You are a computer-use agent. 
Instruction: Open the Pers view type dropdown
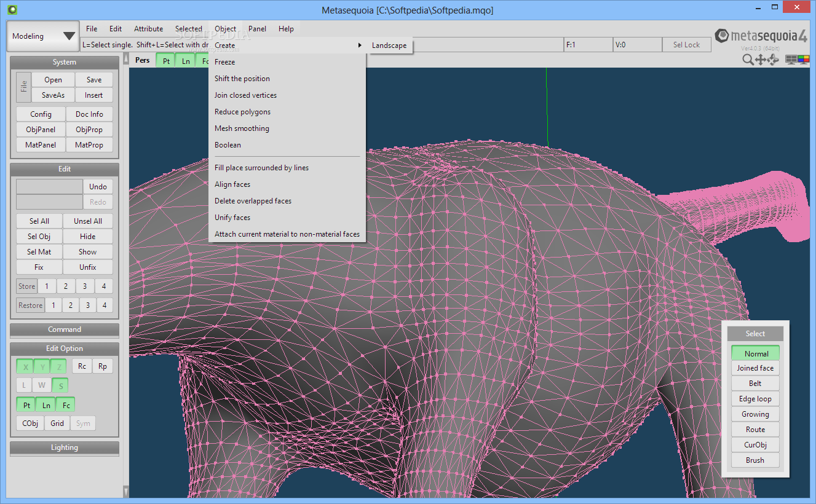142,60
